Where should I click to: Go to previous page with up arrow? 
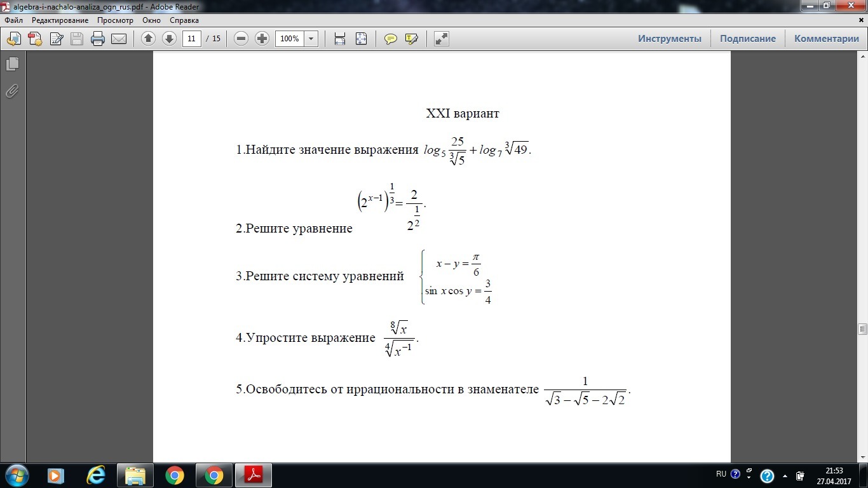click(x=148, y=39)
